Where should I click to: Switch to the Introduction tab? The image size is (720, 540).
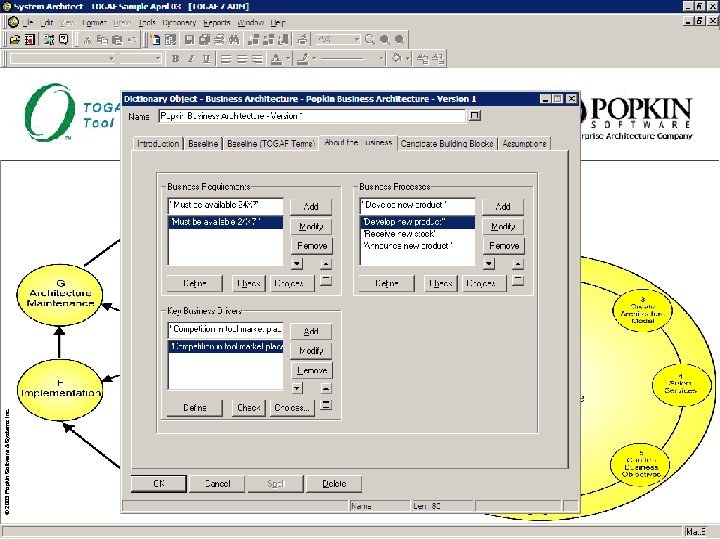point(158,144)
